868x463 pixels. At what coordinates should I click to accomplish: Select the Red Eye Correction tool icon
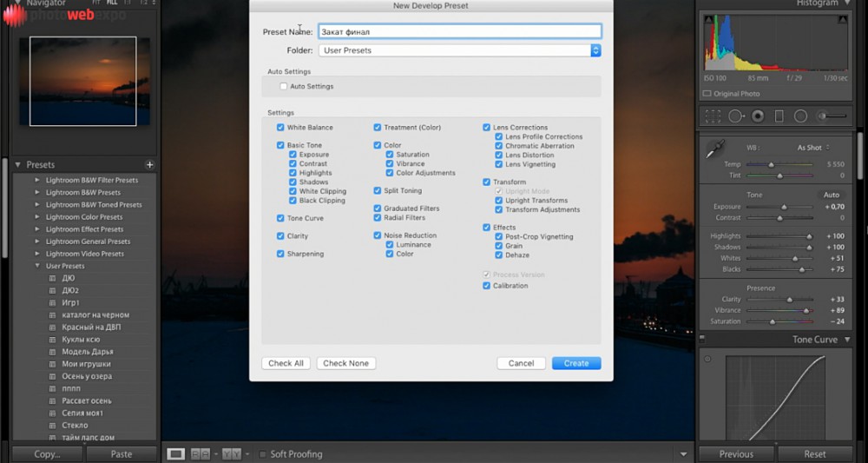758,116
